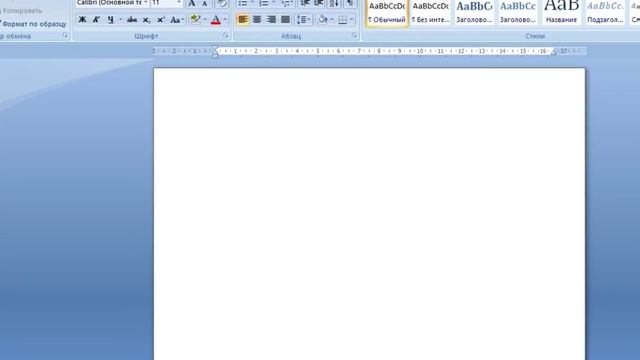Expand borders dropdown arrow
640x360 pixels.
(x=352, y=20)
